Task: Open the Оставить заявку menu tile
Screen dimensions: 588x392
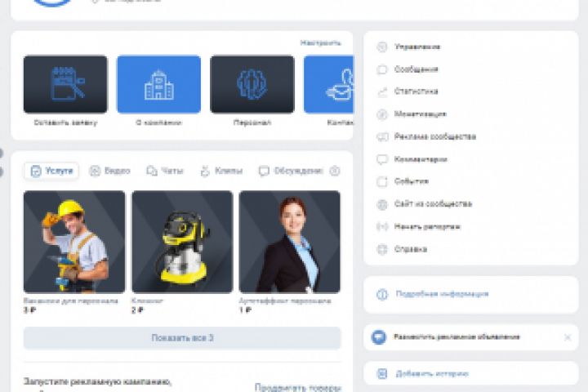Action: click(x=65, y=84)
